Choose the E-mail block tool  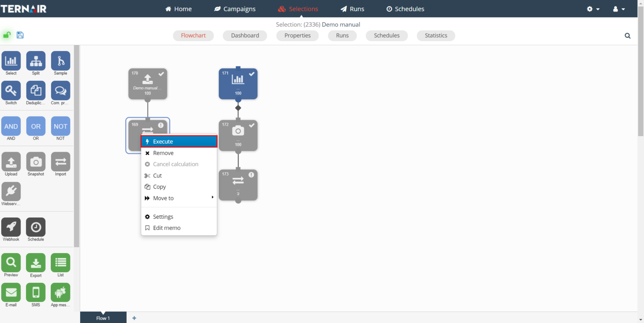click(x=11, y=292)
